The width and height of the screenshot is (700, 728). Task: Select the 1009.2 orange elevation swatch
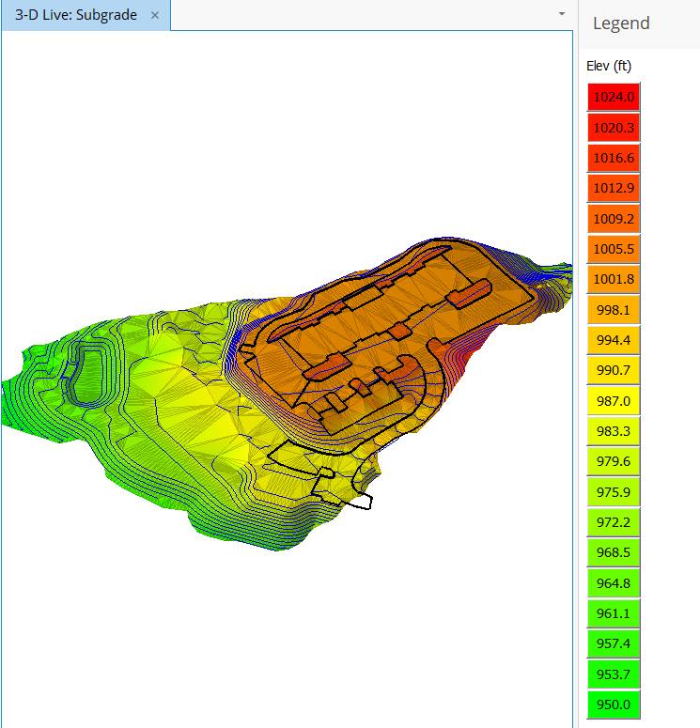click(614, 219)
